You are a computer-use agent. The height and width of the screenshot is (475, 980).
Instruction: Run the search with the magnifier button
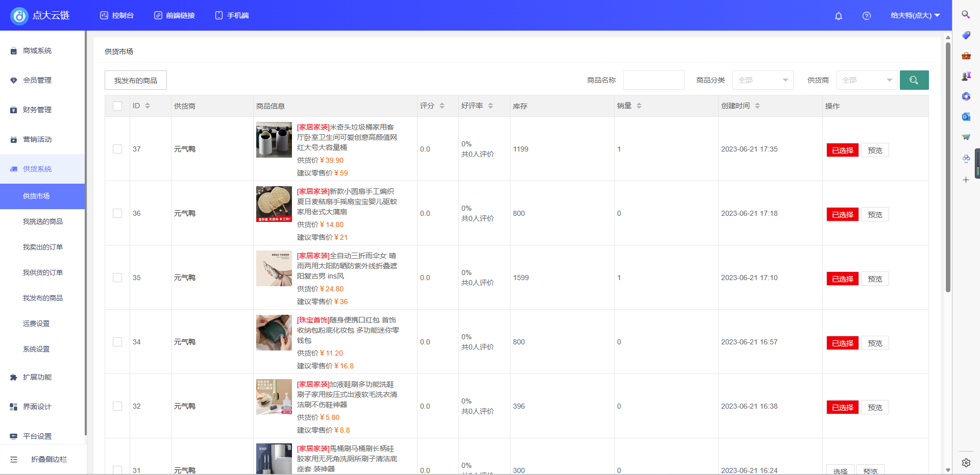click(x=914, y=80)
